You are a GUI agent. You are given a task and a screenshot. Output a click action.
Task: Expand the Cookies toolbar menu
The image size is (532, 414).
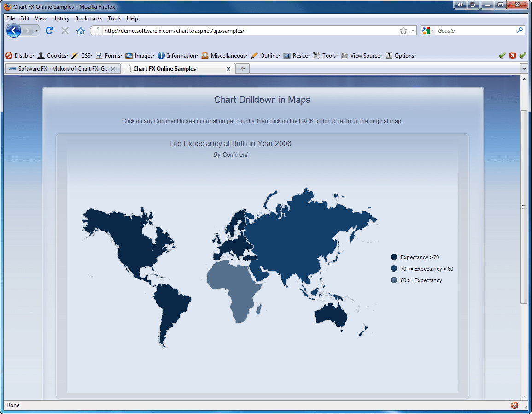pyautogui.click(x=53, y=56)
